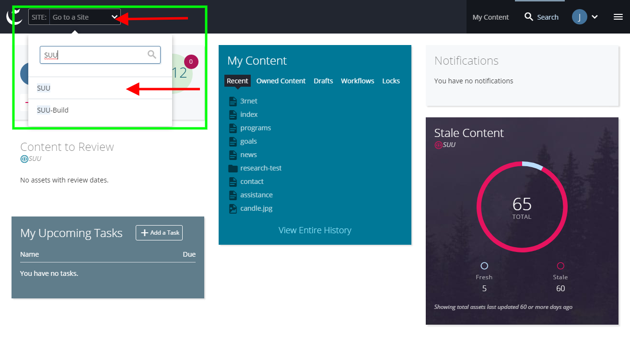
Task: Select the SUU site option
Action: pos(44,88)
